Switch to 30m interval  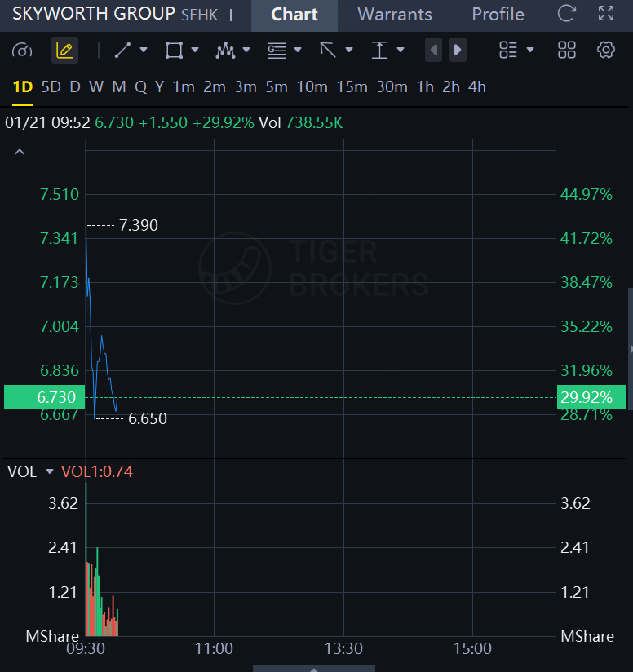(x=392, y=87)
